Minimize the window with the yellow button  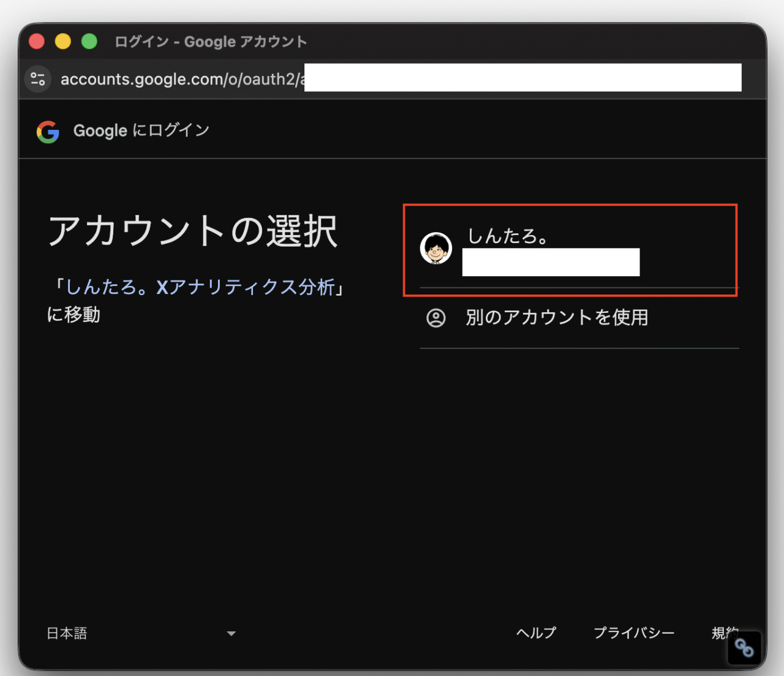(x=63, y=42)
